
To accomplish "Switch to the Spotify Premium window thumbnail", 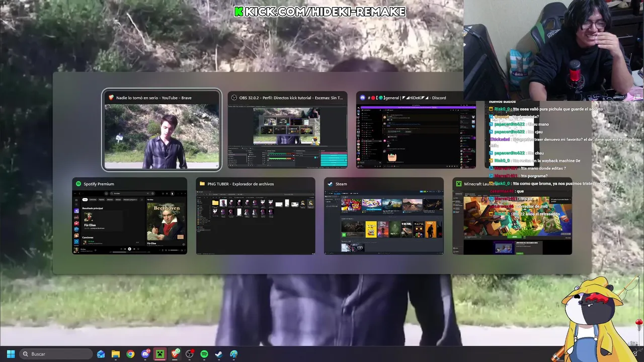I will (130, 216).
